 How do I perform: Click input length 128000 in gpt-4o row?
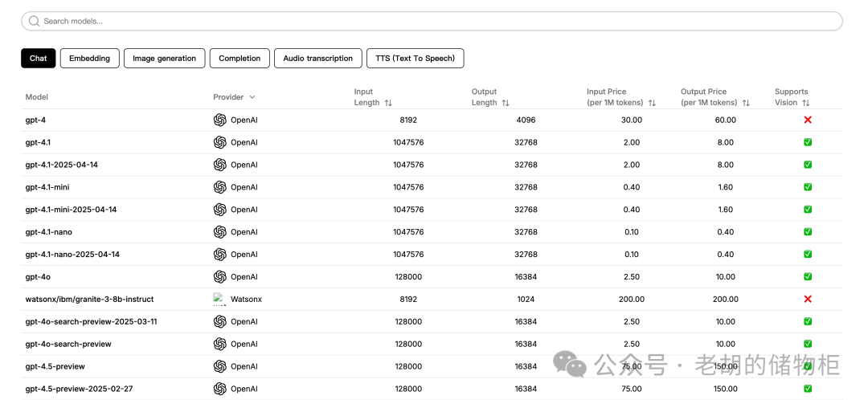coord(408,276)
